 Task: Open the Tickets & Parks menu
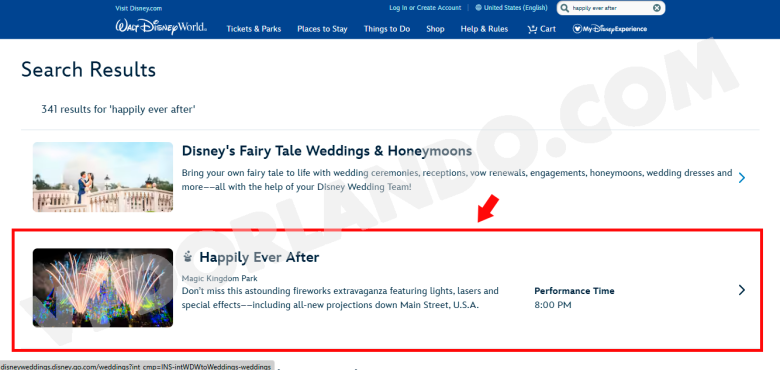(254, 29)
